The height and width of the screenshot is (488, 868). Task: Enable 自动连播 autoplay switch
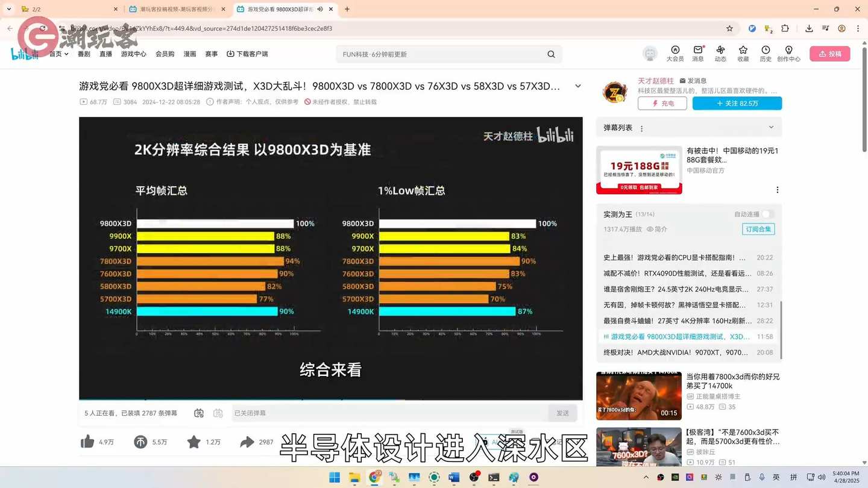(x=766, y=214)
